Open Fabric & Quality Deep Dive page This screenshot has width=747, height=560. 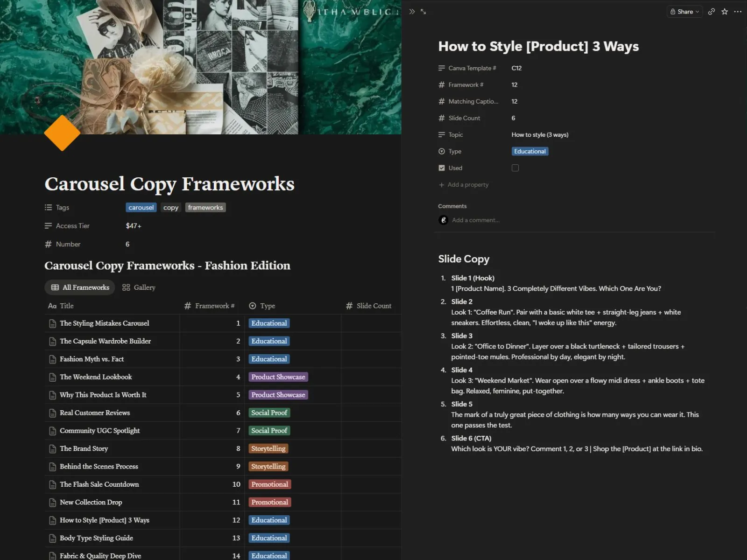100,556
